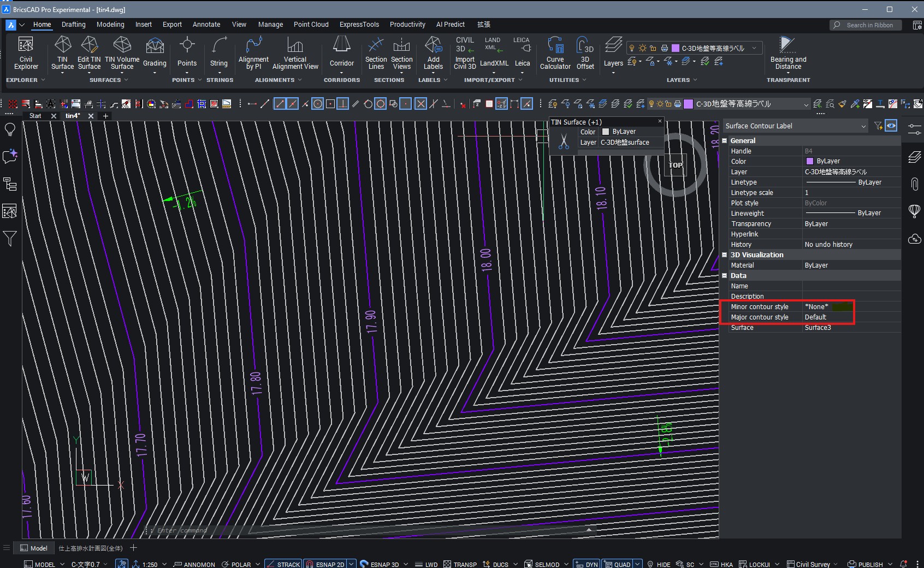Collapse the Data properties section
The image size is (924, 568).
click(x=725, y=275)
